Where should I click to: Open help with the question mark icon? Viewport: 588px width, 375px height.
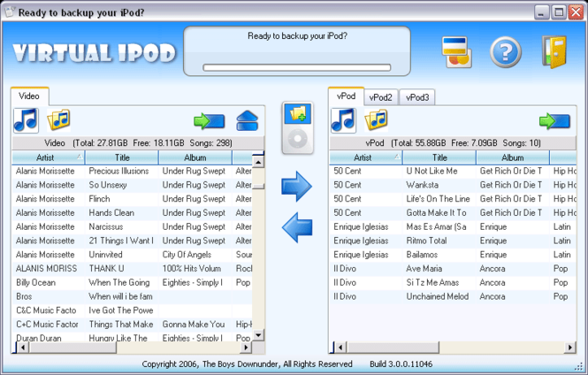tap(506, 52)
